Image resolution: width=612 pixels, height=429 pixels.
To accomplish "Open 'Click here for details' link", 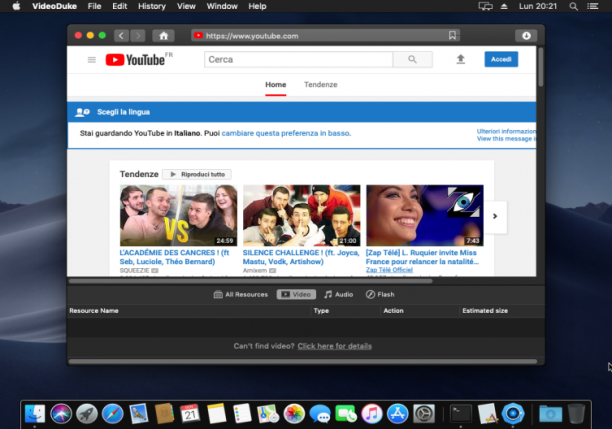I will 334,346.
